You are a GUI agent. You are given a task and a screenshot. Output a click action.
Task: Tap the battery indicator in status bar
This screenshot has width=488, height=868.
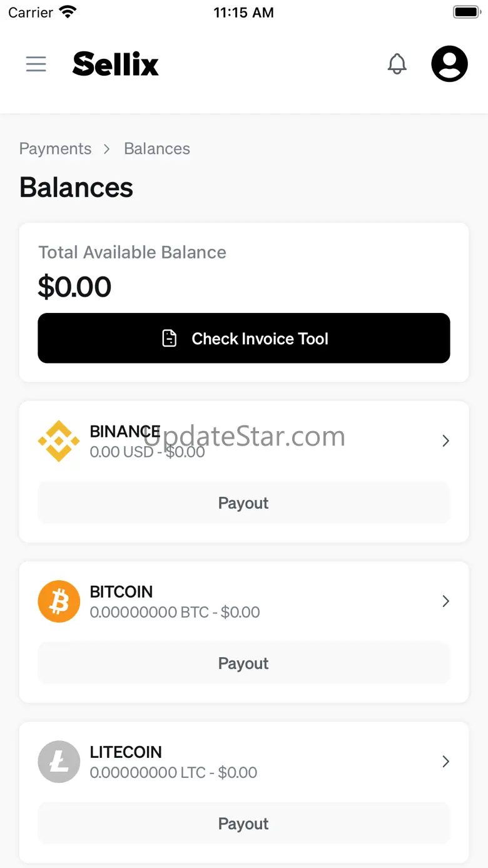466,13
